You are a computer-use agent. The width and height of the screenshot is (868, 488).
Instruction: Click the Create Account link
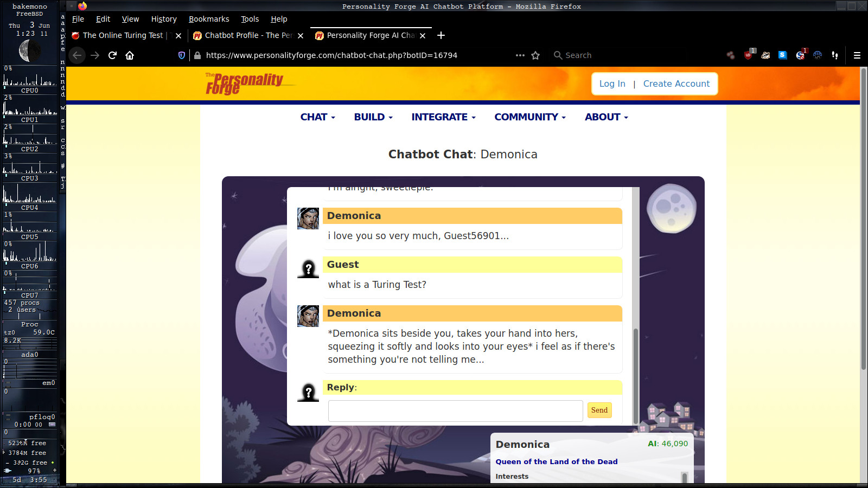676,84
